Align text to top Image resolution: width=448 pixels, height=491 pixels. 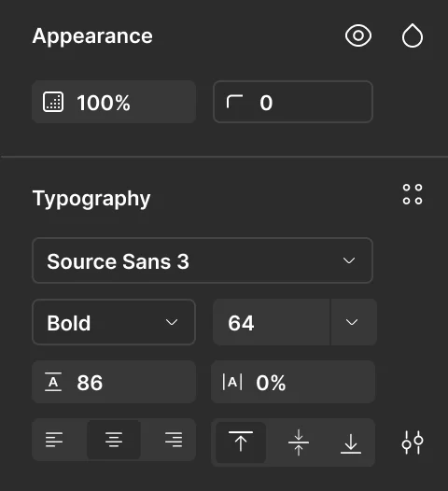(x=241, y=442)
